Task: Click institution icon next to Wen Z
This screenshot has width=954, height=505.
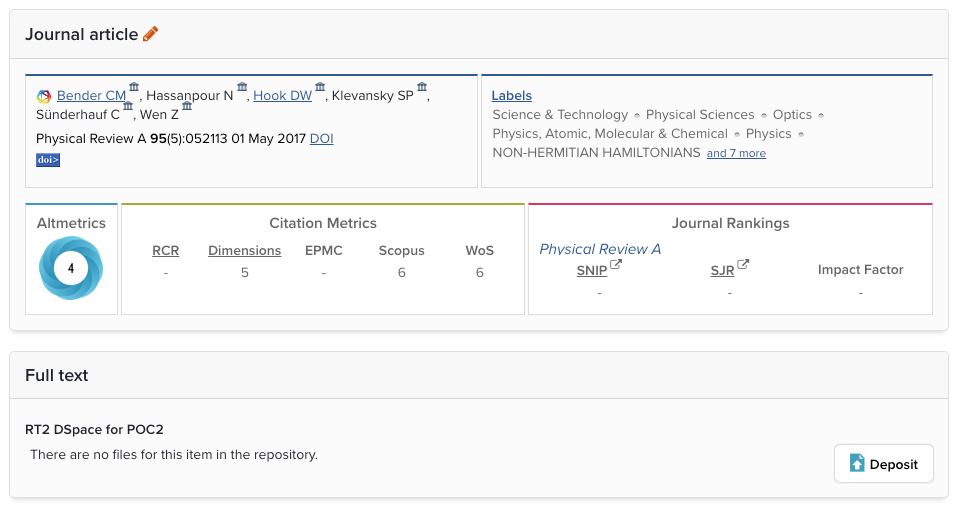Action: 187,107
